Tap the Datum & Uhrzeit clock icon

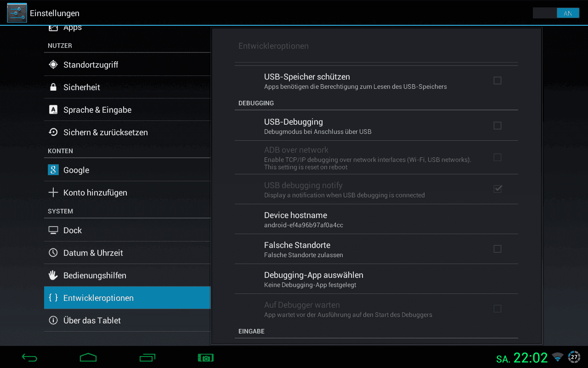click(x=53, y=253)
